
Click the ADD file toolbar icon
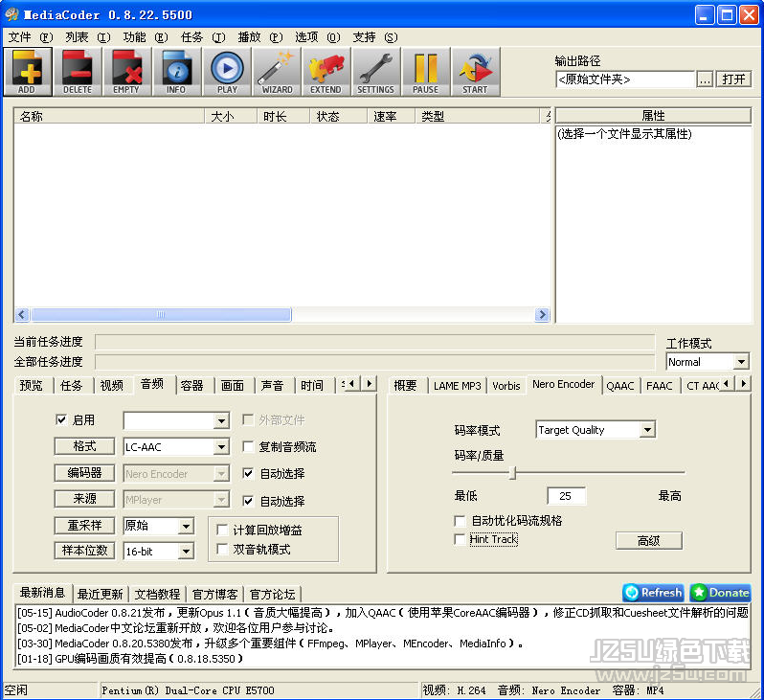tap(27, 72)
